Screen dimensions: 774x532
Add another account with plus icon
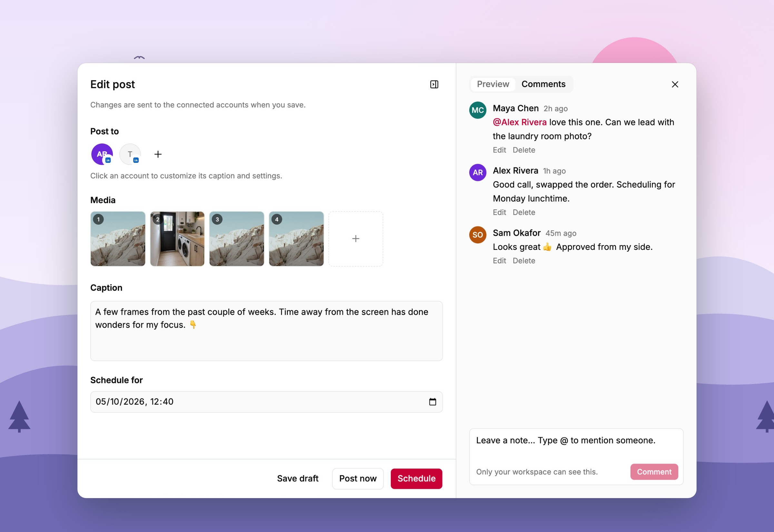point(158,154)
